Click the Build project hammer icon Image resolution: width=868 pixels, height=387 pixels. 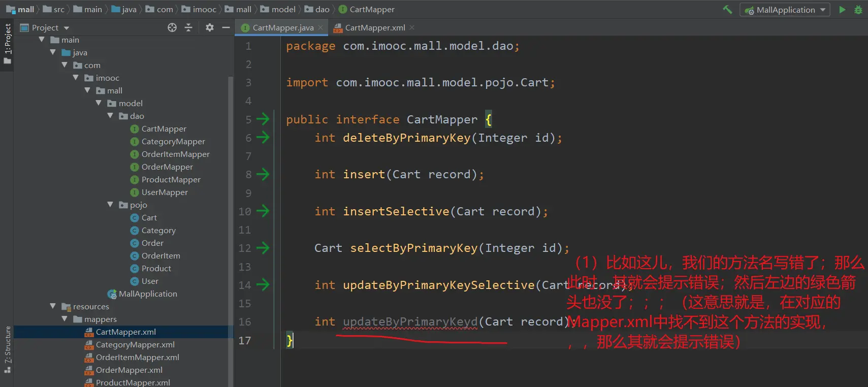click(x=727, y=10)
